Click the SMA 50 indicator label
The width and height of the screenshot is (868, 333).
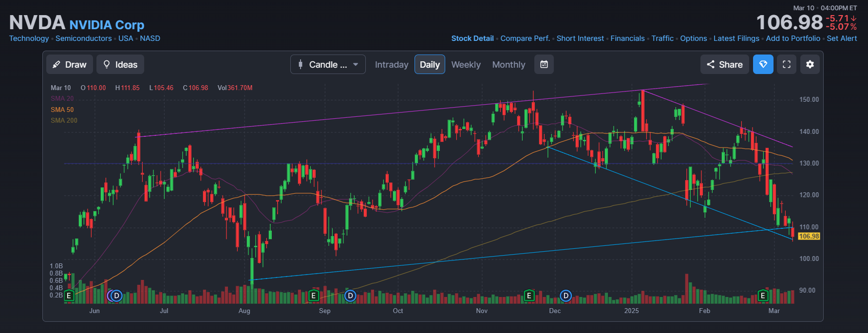[62, 110]
